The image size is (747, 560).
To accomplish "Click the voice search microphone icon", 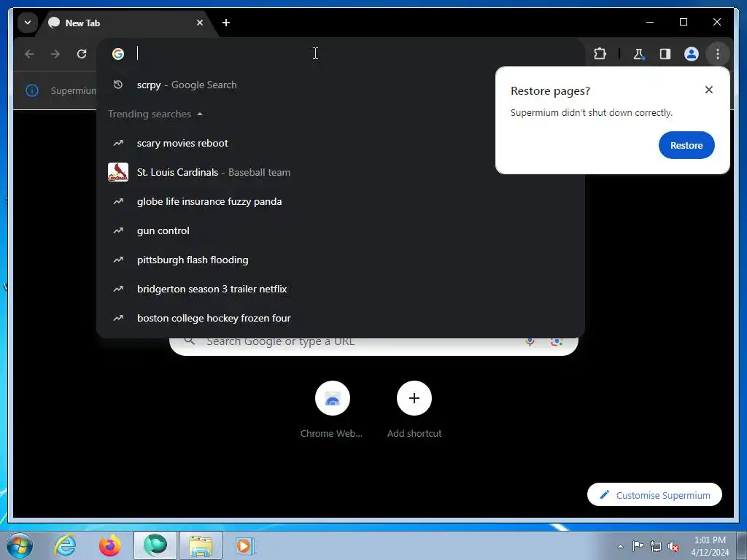I will 530,341.
